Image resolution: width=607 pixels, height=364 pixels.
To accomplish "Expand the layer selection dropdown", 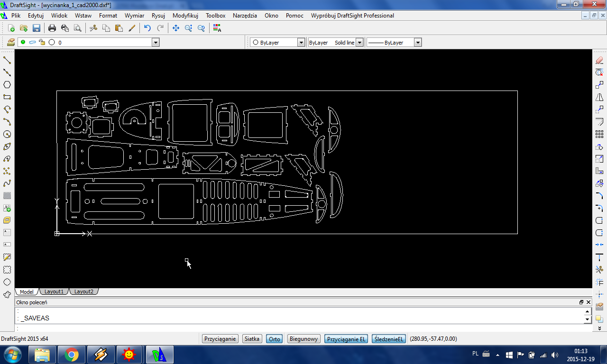I will 155,43.
